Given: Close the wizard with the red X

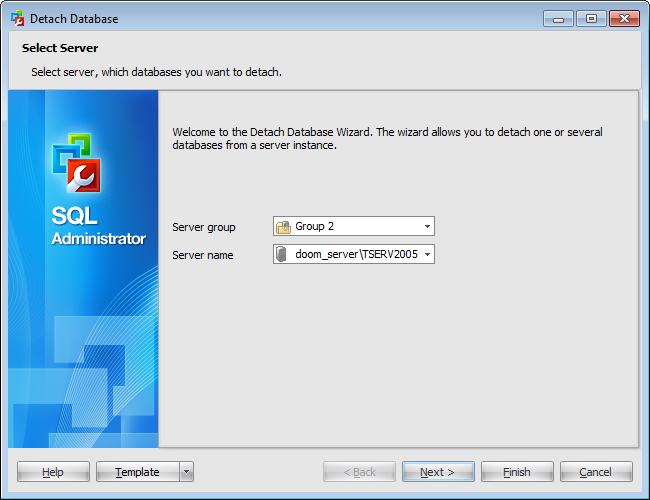Looking at the screenshot, I should 624,18.
